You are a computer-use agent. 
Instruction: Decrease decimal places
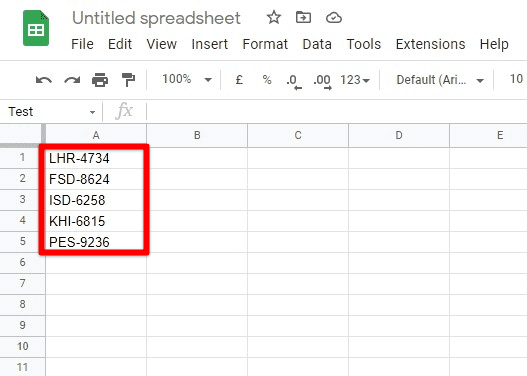(x=294, y=82)
